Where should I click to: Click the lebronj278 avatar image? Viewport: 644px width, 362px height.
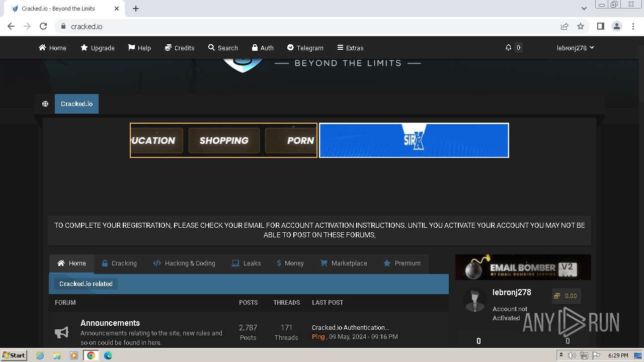click(x=474, y=301)
